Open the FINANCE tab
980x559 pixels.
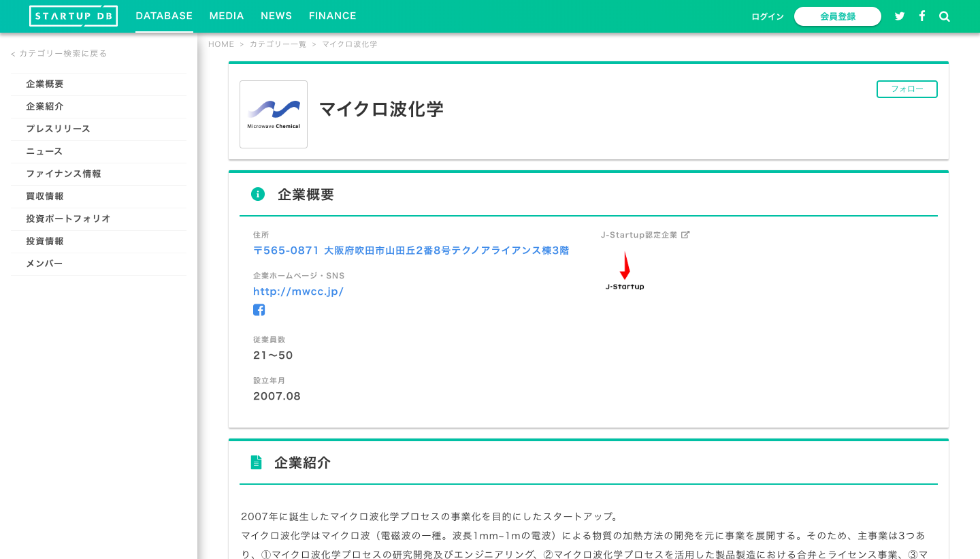(x=333, y=16)
